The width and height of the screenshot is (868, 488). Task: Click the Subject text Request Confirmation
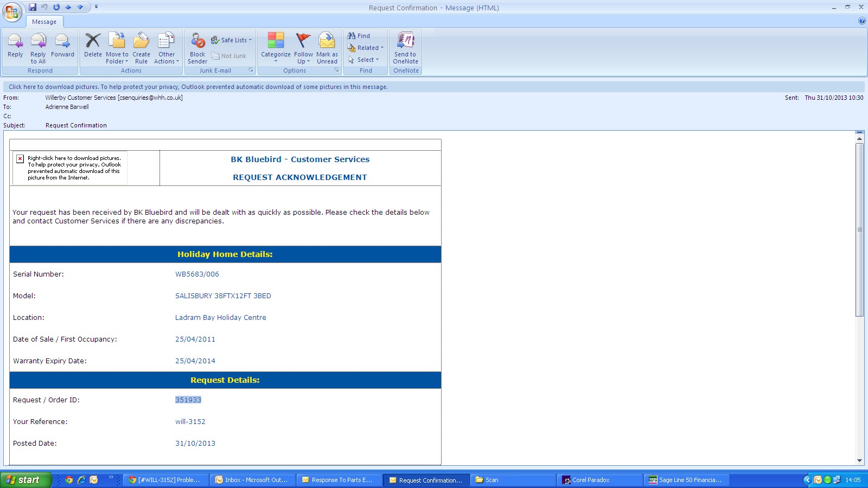[x=76, y=125]
